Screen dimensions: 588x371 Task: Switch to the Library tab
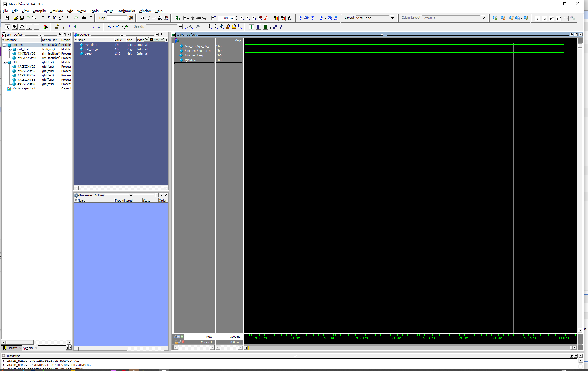coord(11,348)
